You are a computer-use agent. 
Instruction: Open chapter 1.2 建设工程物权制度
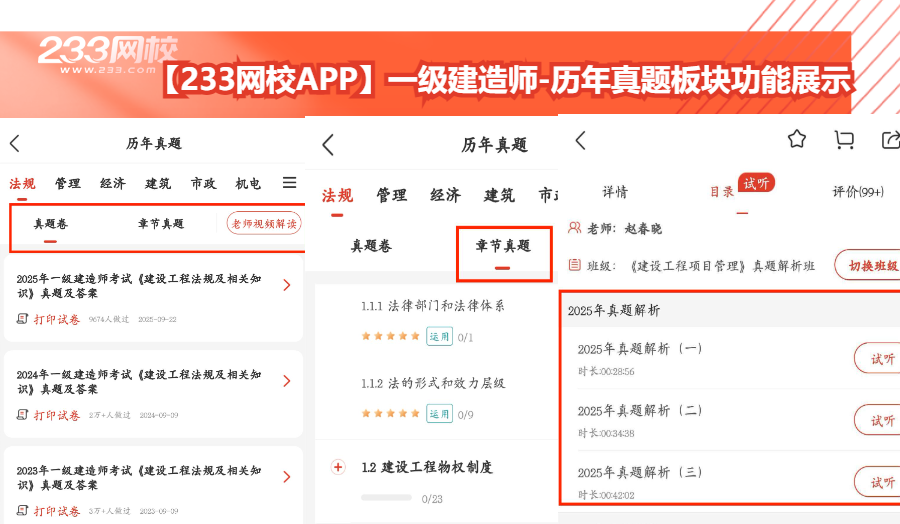[427, 467]
